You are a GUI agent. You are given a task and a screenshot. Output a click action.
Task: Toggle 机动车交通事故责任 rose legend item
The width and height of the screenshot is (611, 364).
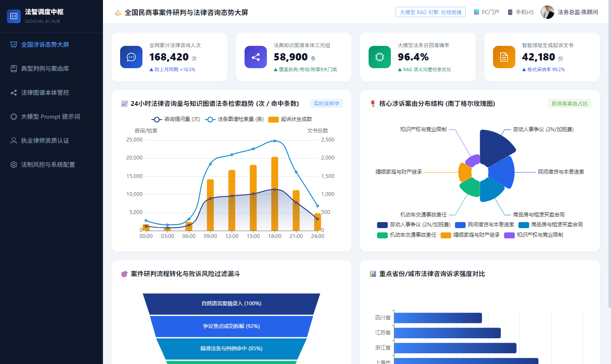[x=407, y=235]
